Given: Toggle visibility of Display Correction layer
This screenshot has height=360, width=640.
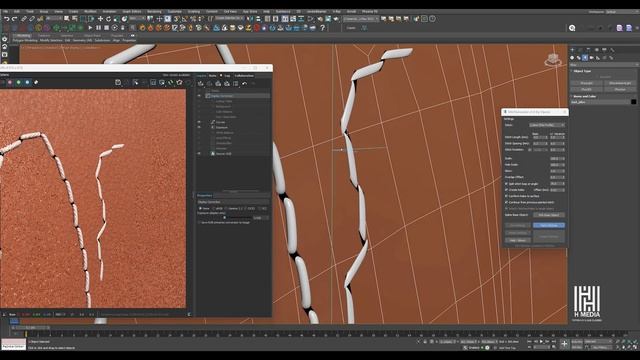Looking at the screenshot, I should click(199, 96).
